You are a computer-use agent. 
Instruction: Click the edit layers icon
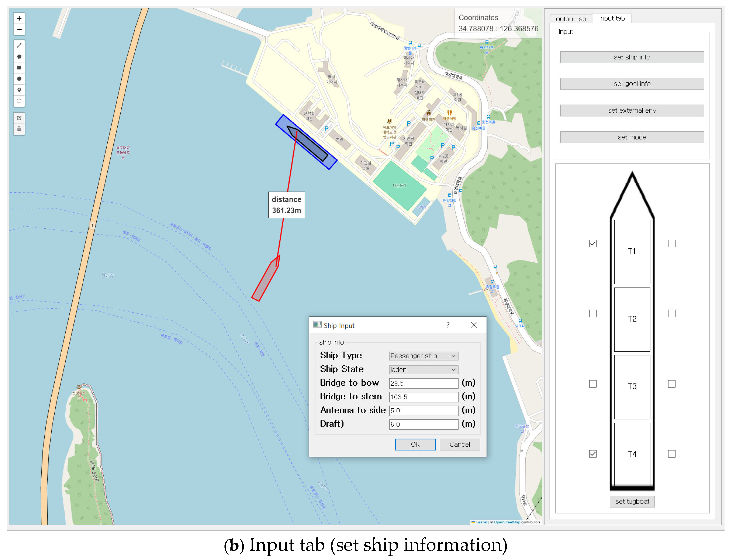19,118
